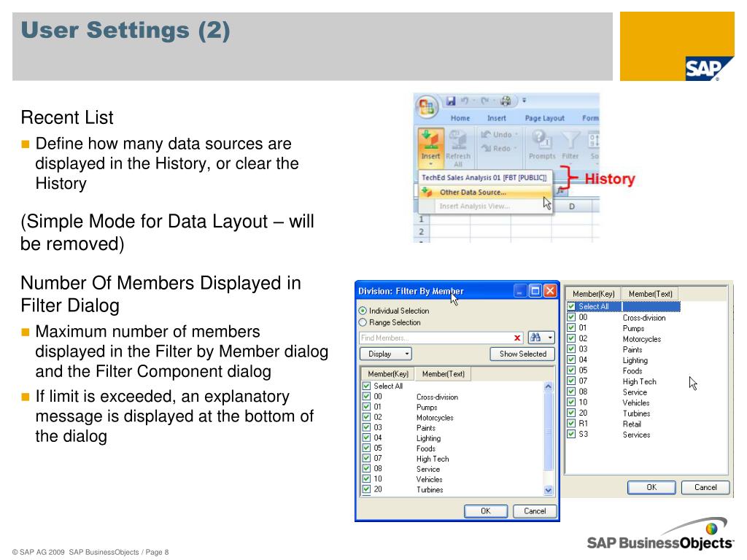This screenshot has width=747, height=560.
Task: Uncheck the S3 Services checkbox
Action: 572,434
